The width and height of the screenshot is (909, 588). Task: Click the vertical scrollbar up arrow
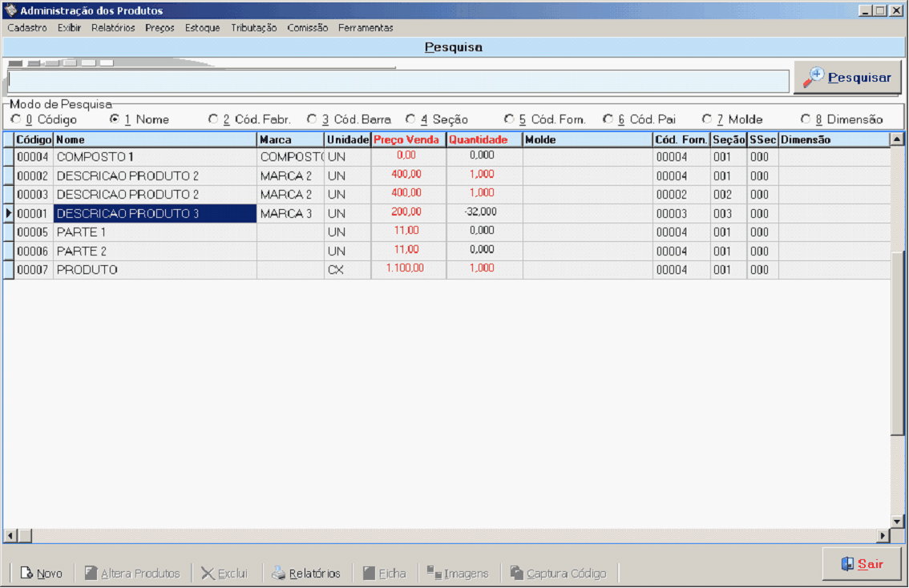(x=897, y=139)
